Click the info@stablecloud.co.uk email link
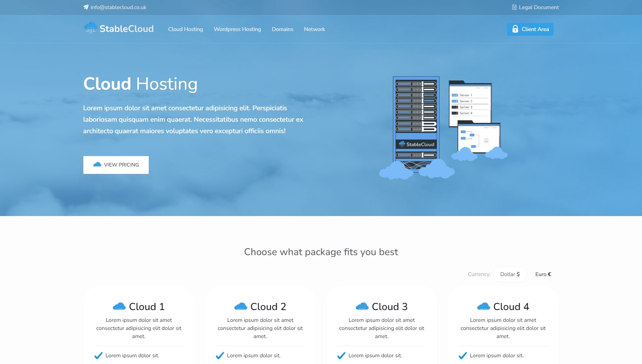 click(118, 7)
